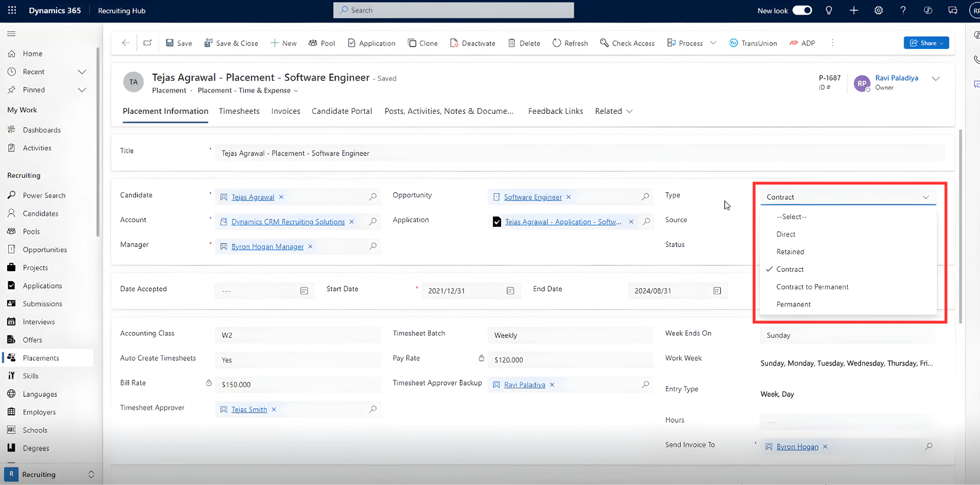Click the Application command button

click(x=372, y=43)
